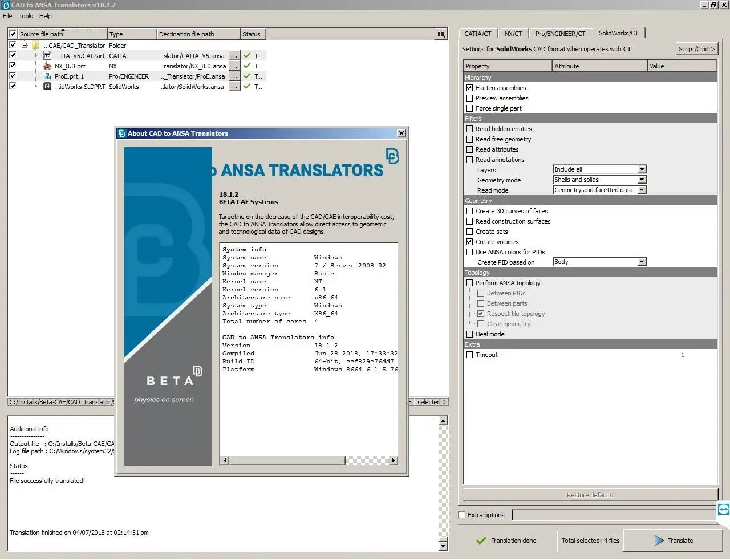Tick the Extra options checkbox
730x560 pixels.
[x=462, y=515]
